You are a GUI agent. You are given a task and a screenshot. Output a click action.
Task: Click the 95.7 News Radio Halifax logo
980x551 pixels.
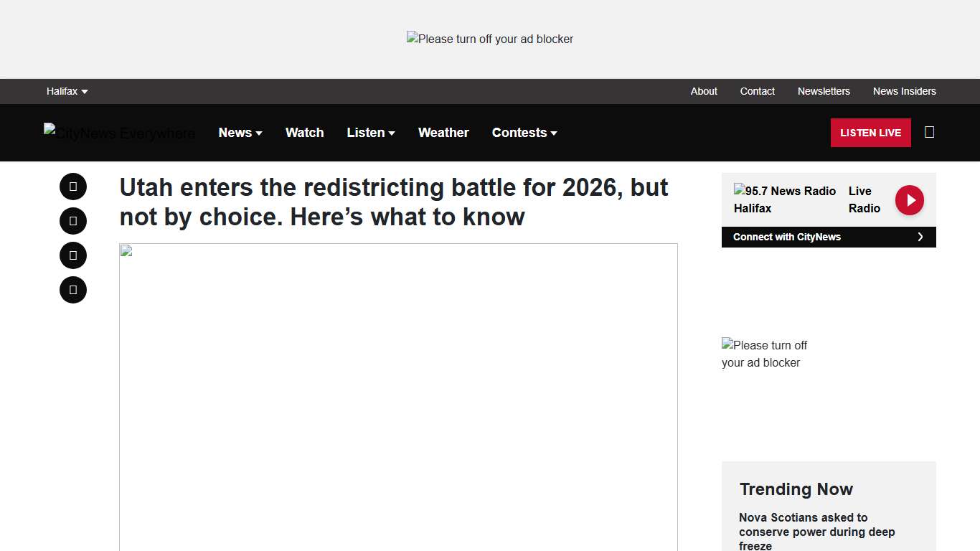click(x=785, y=199)
